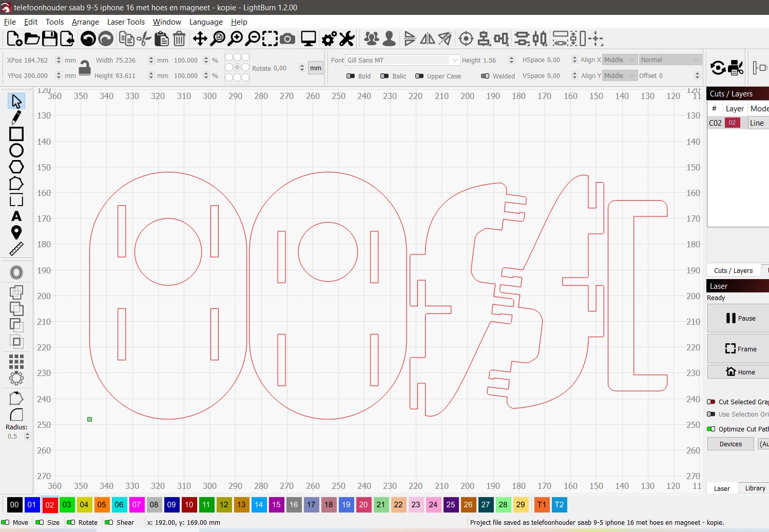Click the YPos input field

coord(35,75)
